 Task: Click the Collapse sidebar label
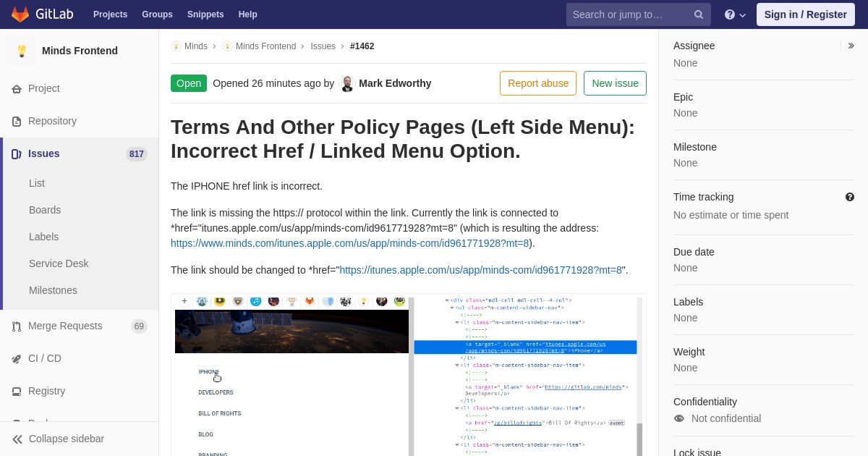tap(67, 439)
